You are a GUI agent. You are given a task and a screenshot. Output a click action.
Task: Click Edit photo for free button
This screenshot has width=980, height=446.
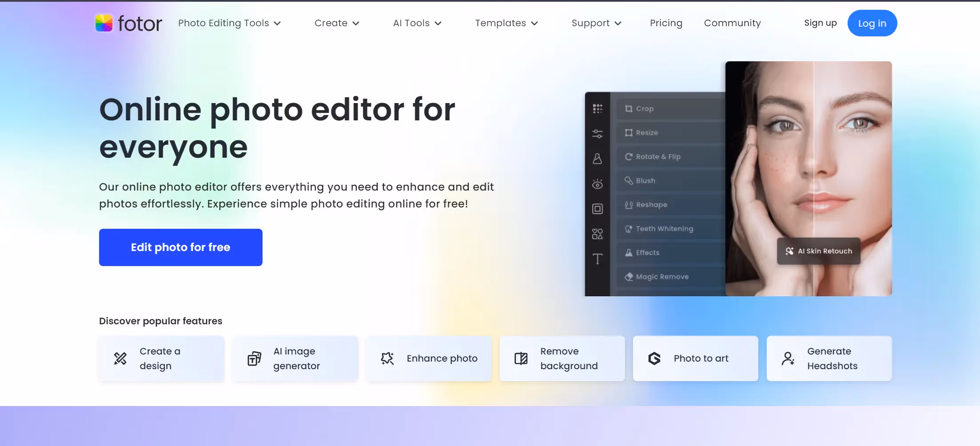181,247
